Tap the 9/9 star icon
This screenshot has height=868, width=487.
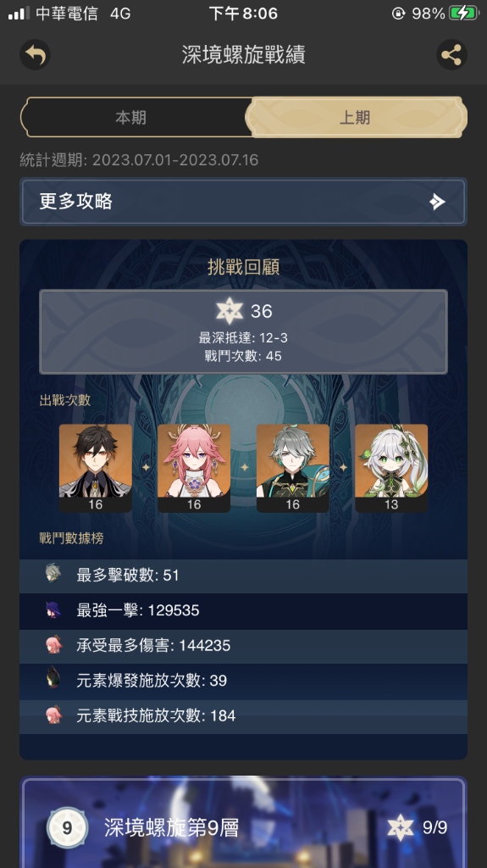(400, 827)
